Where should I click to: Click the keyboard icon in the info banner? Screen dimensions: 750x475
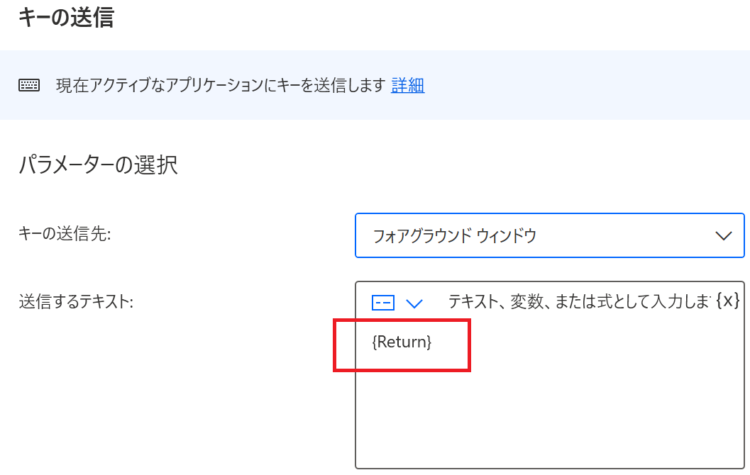[x=29, y=85]
